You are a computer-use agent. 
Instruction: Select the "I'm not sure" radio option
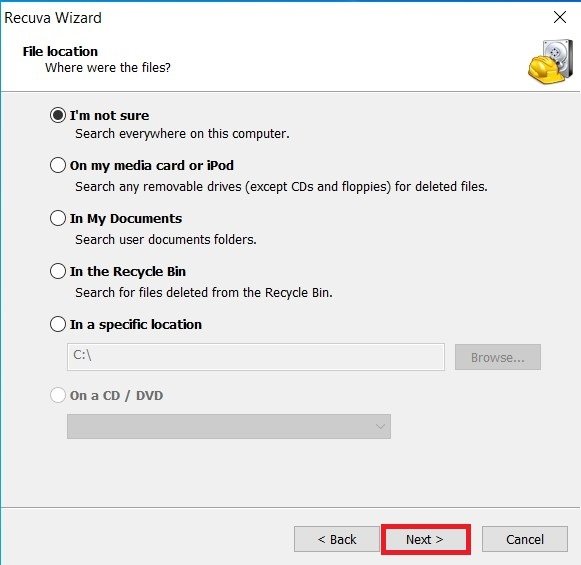tap(58, 115)
